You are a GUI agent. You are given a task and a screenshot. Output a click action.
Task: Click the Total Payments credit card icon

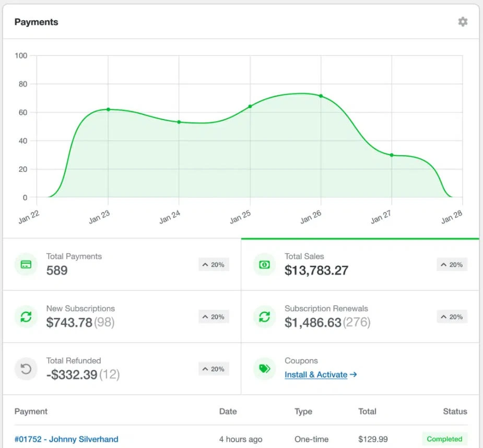[x=26, y=264]
